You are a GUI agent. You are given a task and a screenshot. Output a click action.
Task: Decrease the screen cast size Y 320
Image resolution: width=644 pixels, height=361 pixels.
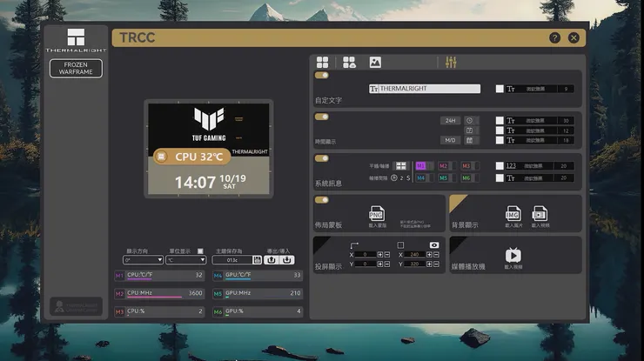(x=436, y=264)
